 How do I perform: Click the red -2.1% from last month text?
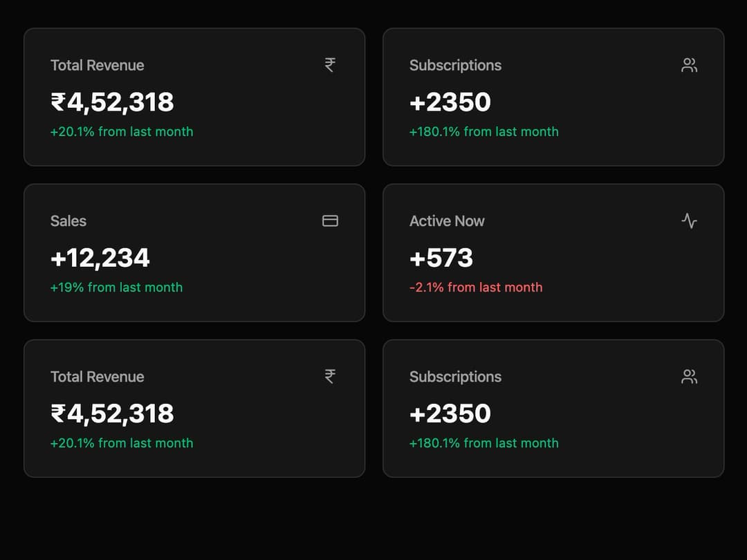(476, 287)
